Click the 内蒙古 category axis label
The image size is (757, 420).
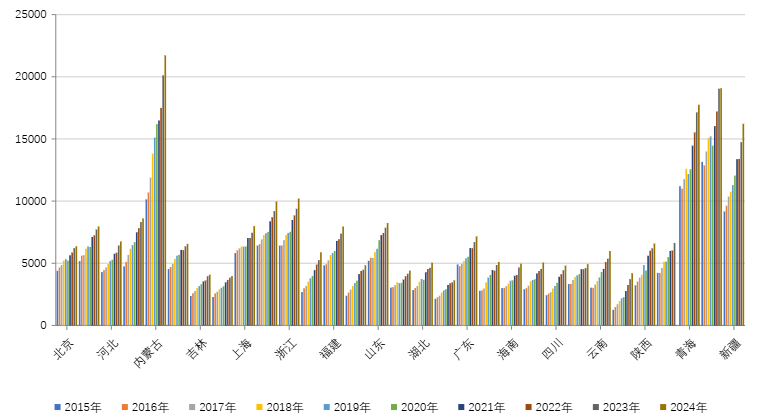click(148, 351)
